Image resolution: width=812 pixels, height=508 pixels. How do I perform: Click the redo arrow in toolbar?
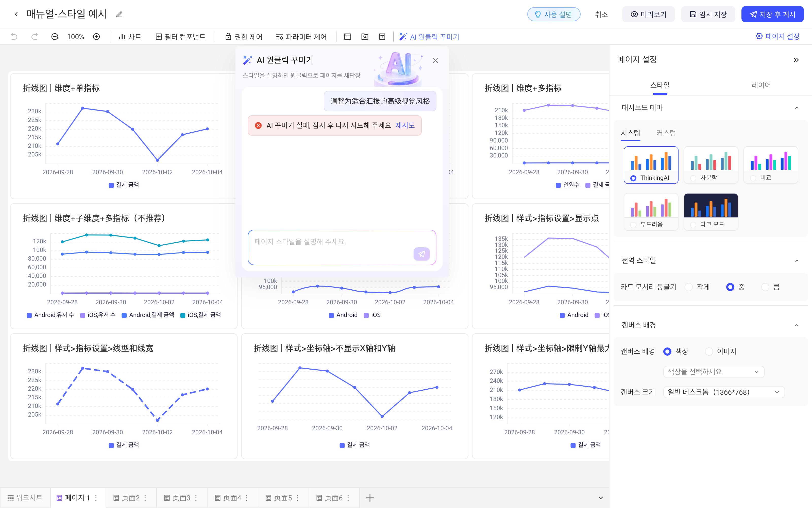coord(34,37)
